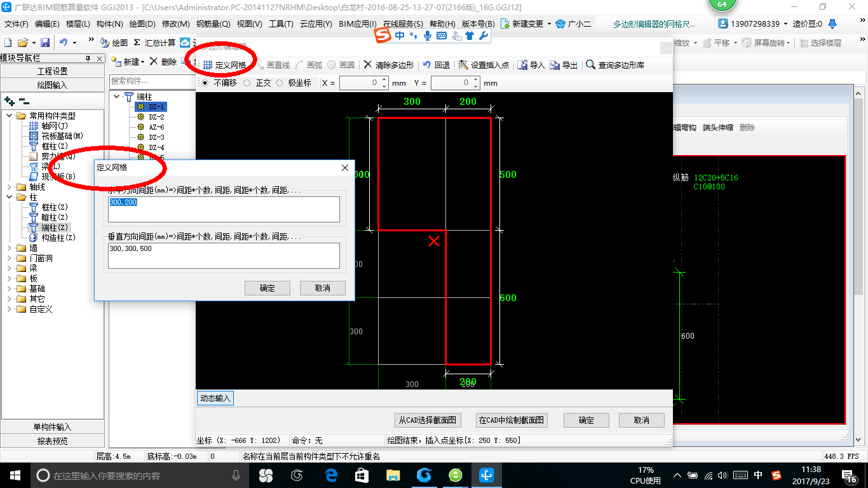The image size is (868, 488).
Task: Expand the 墙 folder
Action: 9,248
